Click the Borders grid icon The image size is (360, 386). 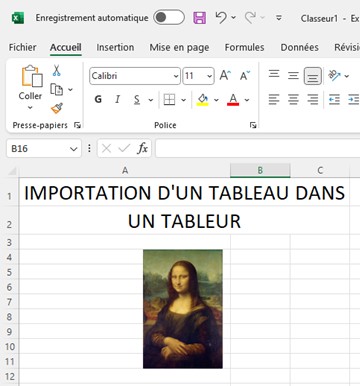(x=169, y=99)
